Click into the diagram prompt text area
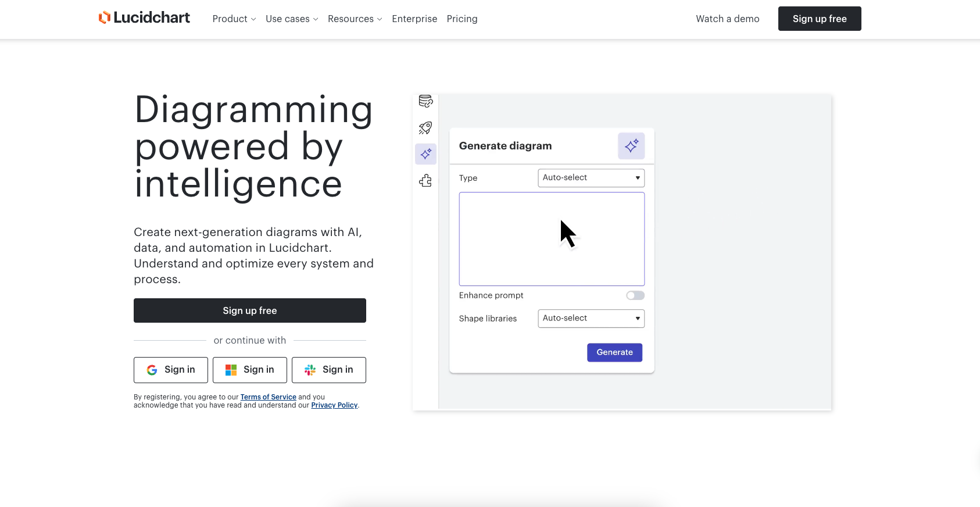 552,239
